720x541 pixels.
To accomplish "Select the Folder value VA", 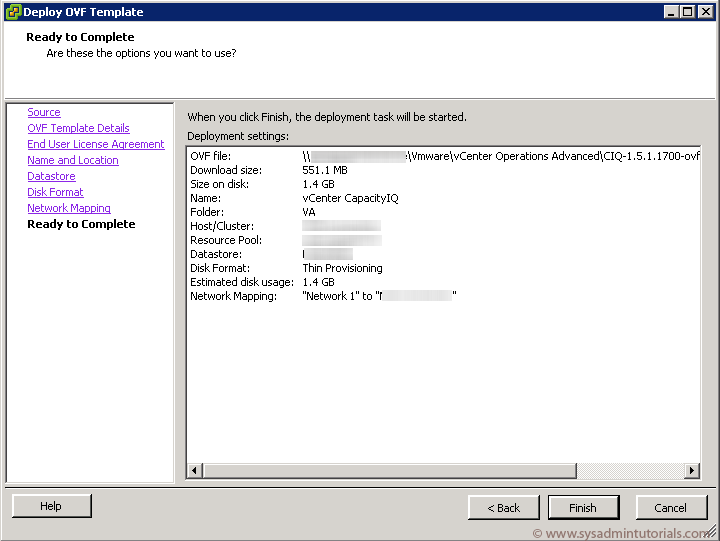I will tap(309, 212).
